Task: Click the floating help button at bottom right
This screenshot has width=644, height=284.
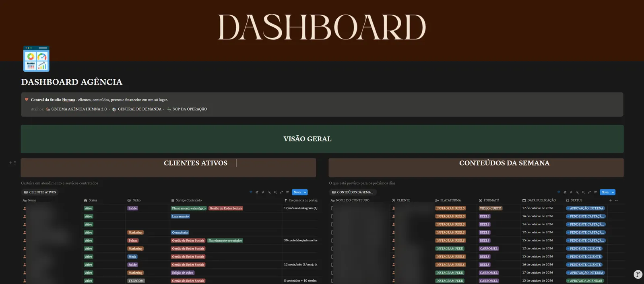Action: pyautogui.click(x=638, y=274)
